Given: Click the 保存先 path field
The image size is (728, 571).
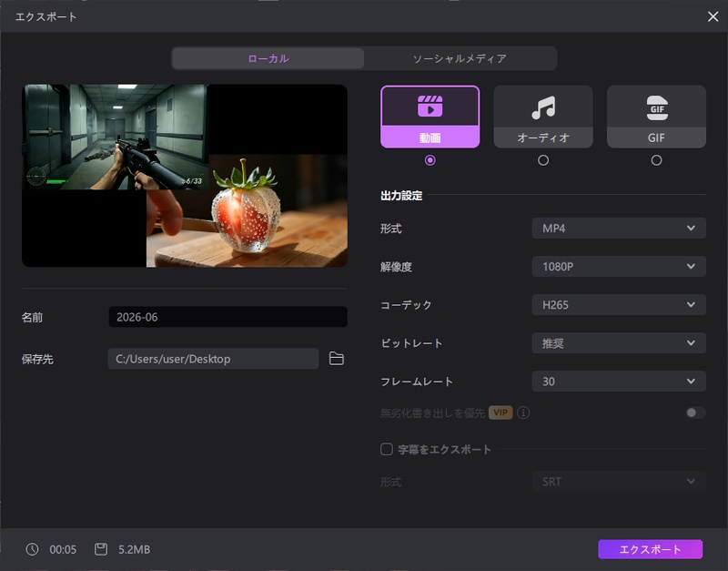Looking at the screenshot, I should [x=213, y=359].
